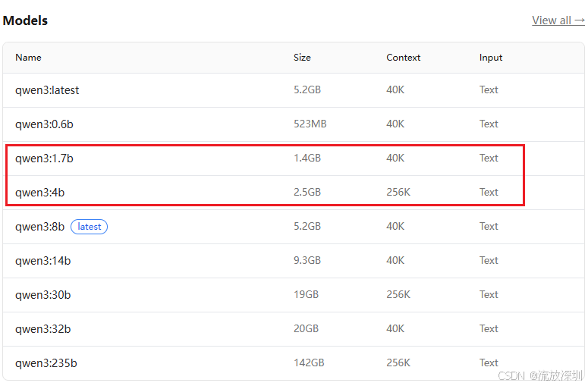Click the Models section heading
The image size is (588, 386).
point(25,20)
